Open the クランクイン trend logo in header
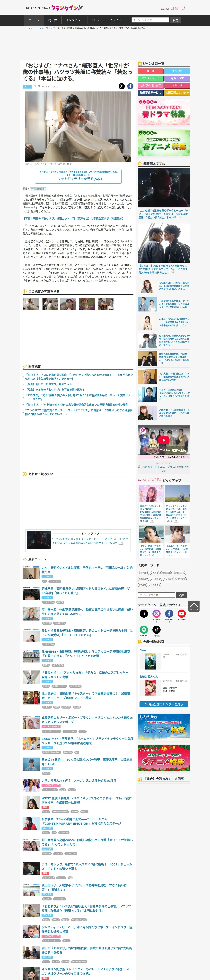The height and width of the screenshot is (980, 210). 173,8
